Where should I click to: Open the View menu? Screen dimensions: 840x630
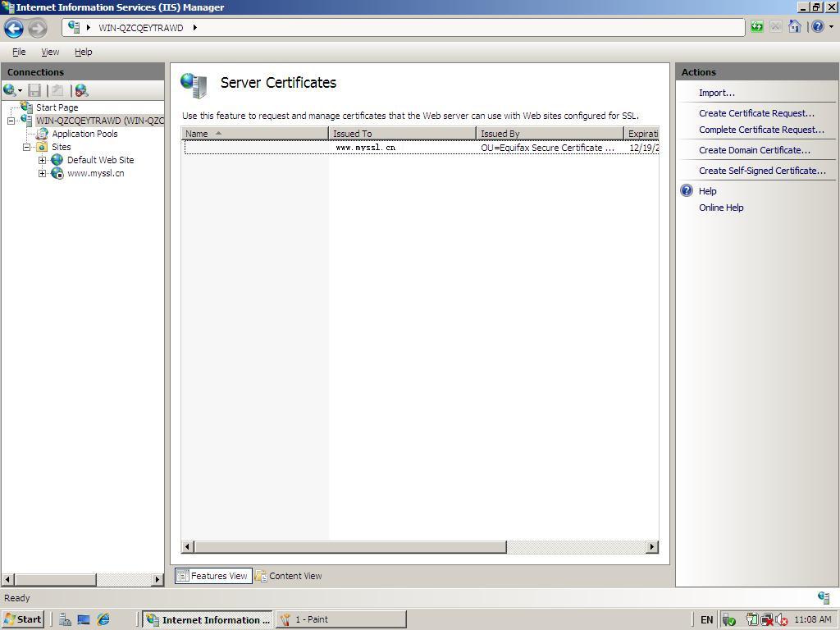(x=50, y=52)
